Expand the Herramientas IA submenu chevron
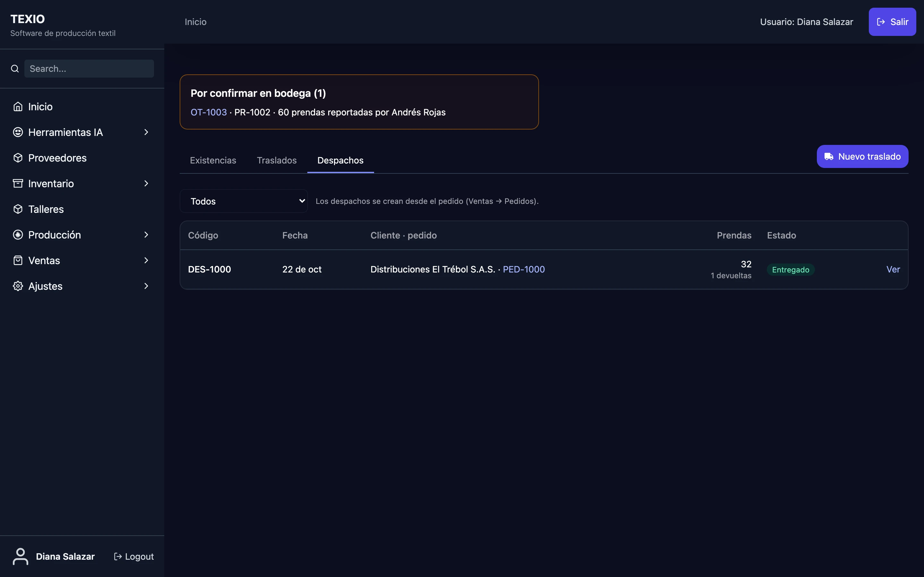924x577 pixels. (x=146, y=132)
